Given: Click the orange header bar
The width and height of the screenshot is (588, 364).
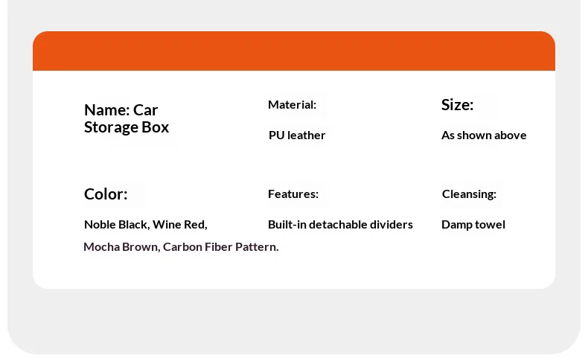Looking at the screenshot, I should (x=294, y=51).
